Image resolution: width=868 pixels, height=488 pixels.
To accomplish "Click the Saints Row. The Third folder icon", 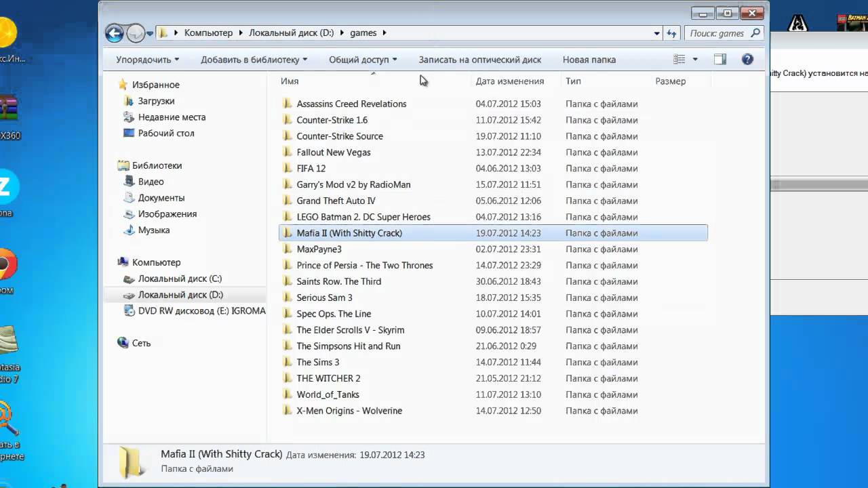I will coord(287,281).
